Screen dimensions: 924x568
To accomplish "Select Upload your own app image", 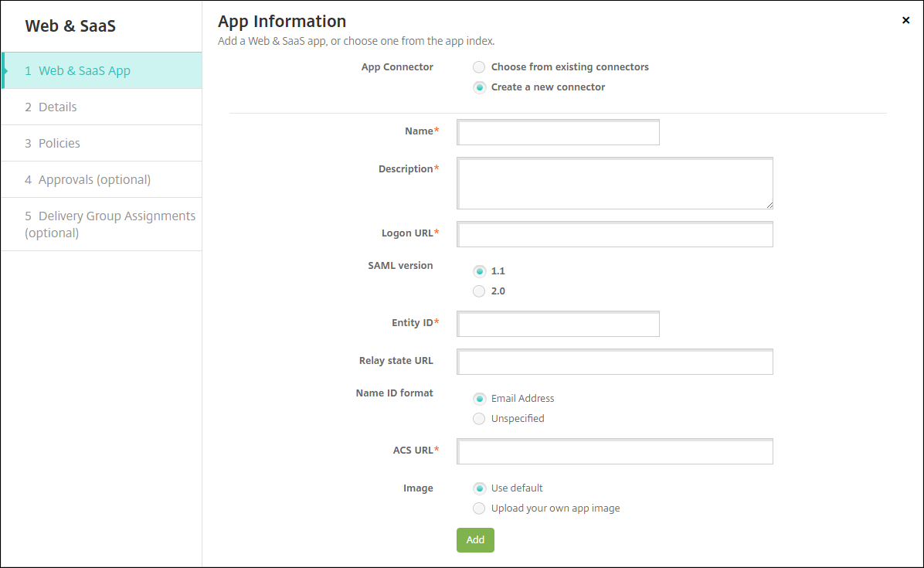I will point(479,508).
